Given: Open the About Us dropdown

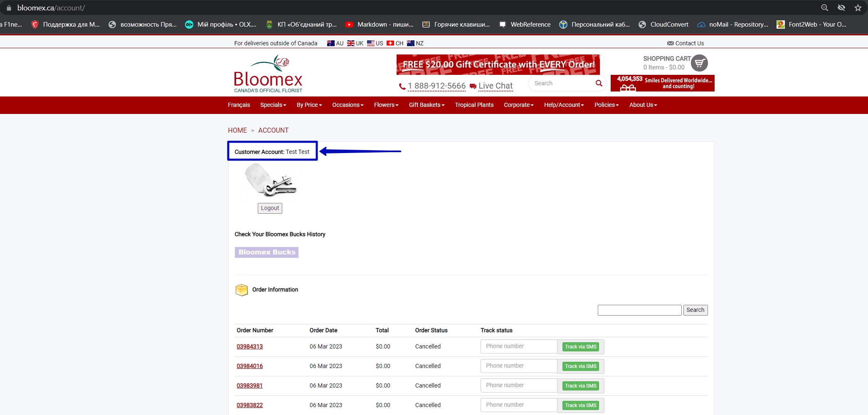Looking at the screenshot, I should point(643,105).
